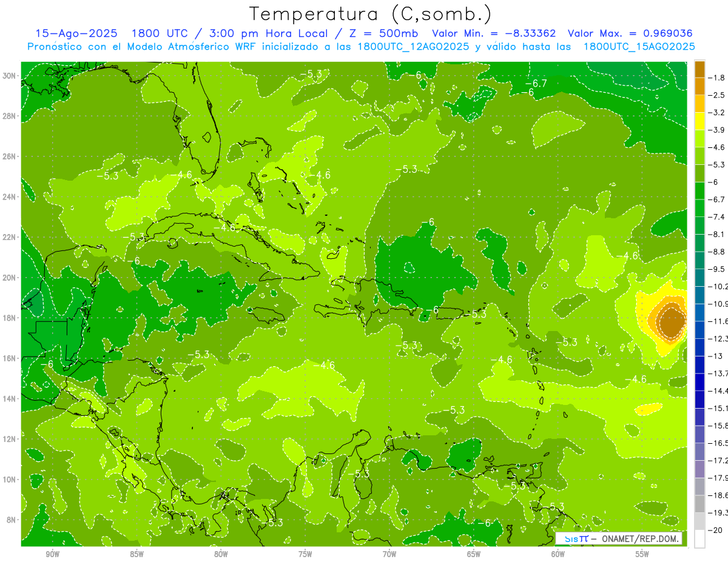The width and height of the screenshot is (728, 562).
Task: Select "Valor Max. = 0.969036" text
Action: point(630,33)
